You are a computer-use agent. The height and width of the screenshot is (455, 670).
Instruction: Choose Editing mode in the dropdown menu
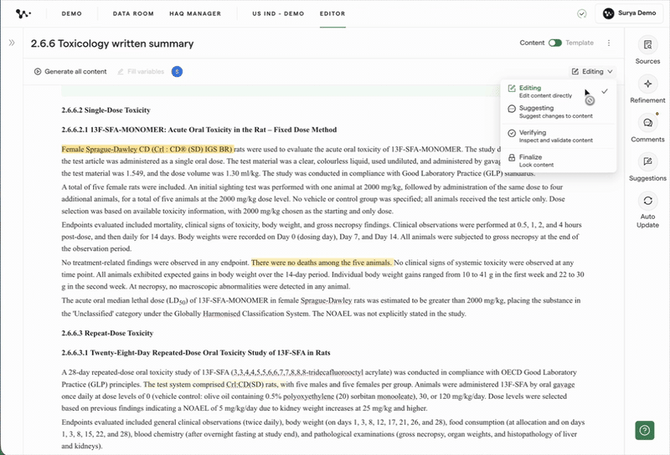(x=558, y=91)
